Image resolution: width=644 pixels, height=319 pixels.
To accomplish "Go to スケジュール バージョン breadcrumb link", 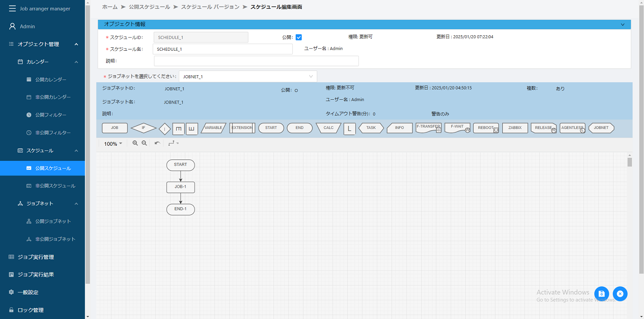I will [210, 7].
